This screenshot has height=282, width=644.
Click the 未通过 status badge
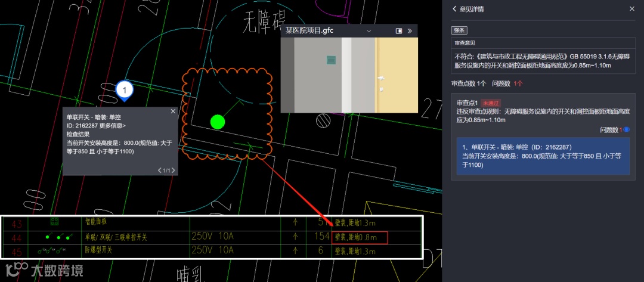coord(491,104)
